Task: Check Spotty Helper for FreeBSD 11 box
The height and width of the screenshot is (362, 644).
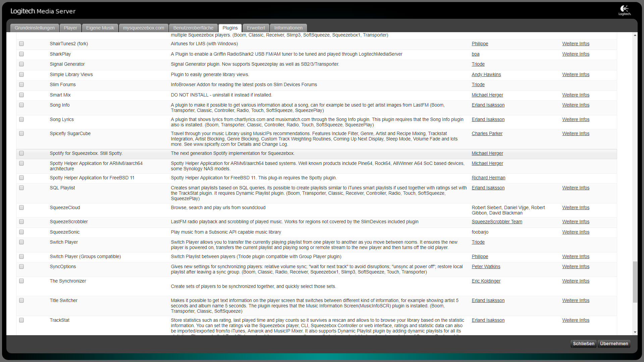Action: tap(21, 178)
